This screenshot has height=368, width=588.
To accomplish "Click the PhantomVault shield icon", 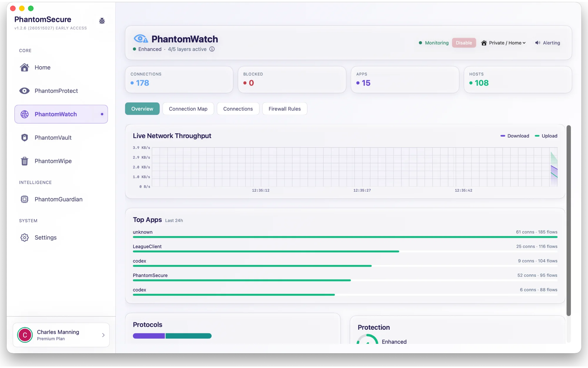I will coord(25,137).
